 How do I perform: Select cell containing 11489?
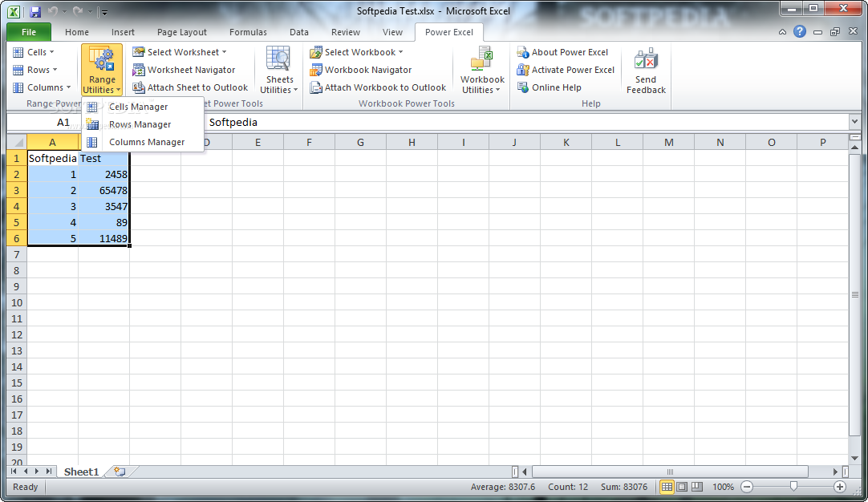click(104, 238)
